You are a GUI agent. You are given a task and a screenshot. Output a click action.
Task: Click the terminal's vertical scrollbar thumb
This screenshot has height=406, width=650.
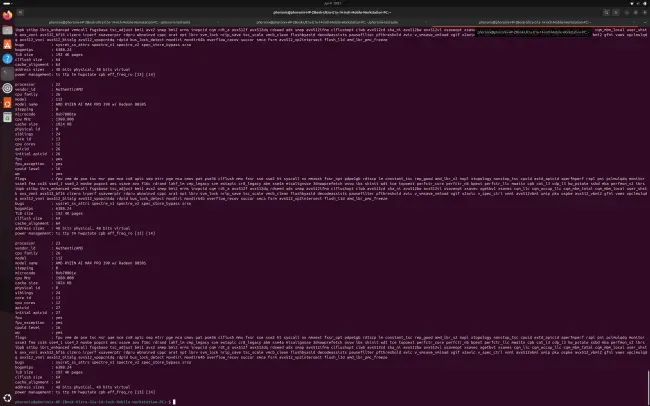tap(648, 385)
